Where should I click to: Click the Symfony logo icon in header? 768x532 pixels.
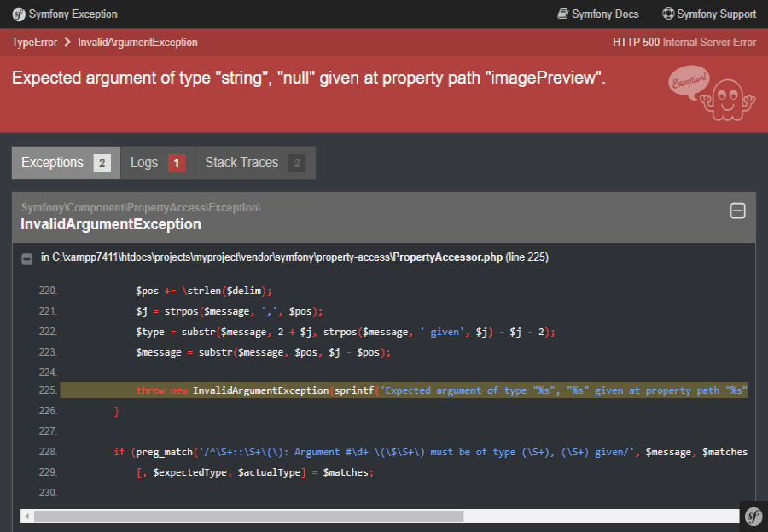pyautogui.click(x=18, y=14)
